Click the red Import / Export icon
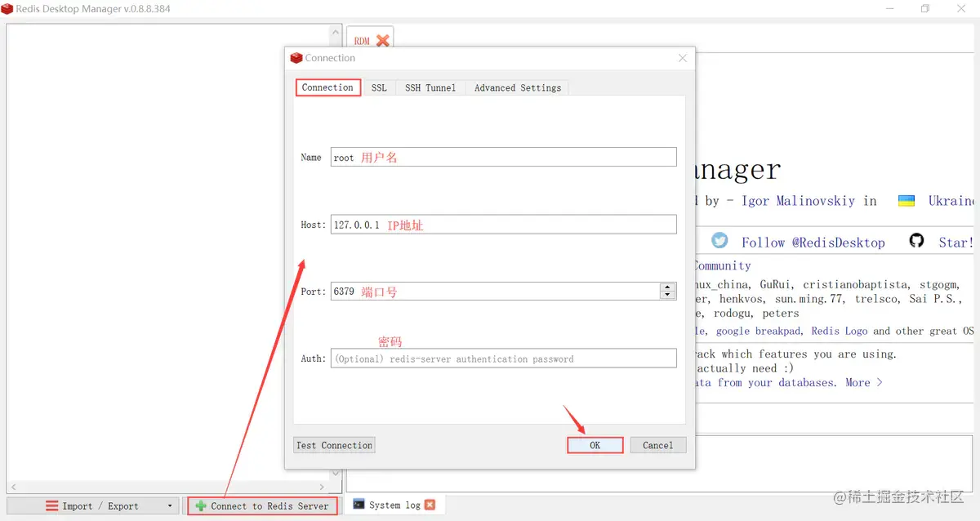980x521 pixels. pyautogui.click(x=52, y=505)
